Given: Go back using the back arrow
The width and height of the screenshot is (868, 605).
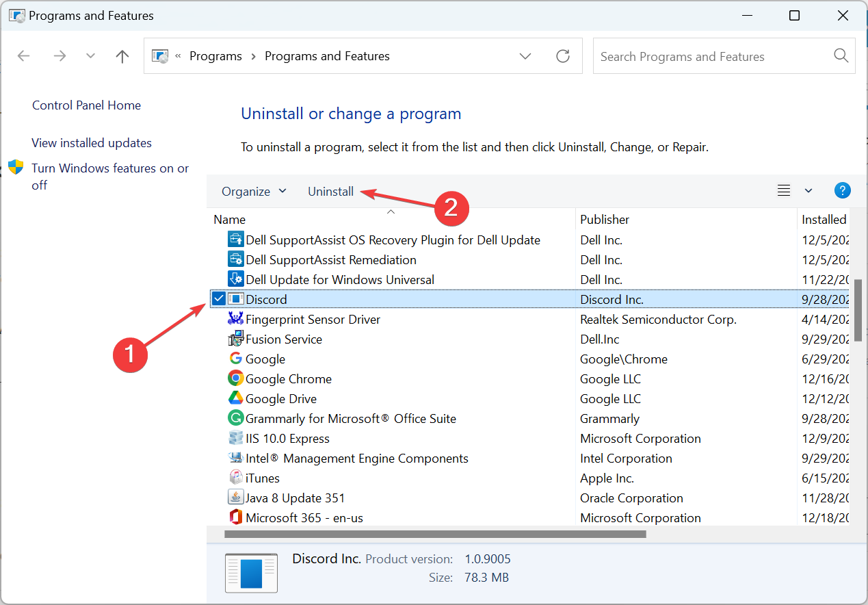Looking at the screenshot, I should pyautogui.click(x=24, y=56).
